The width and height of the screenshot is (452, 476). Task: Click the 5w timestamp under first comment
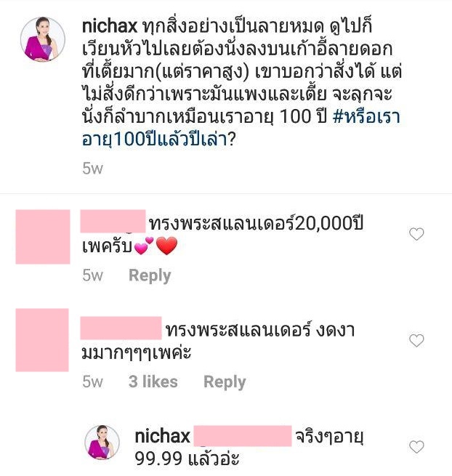tap(92, 275)
